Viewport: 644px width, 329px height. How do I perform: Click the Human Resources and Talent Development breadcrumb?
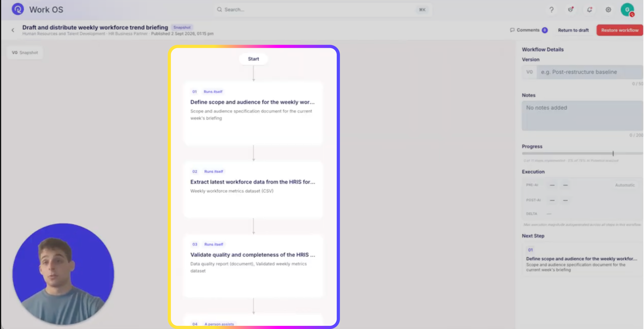[64, 34]
